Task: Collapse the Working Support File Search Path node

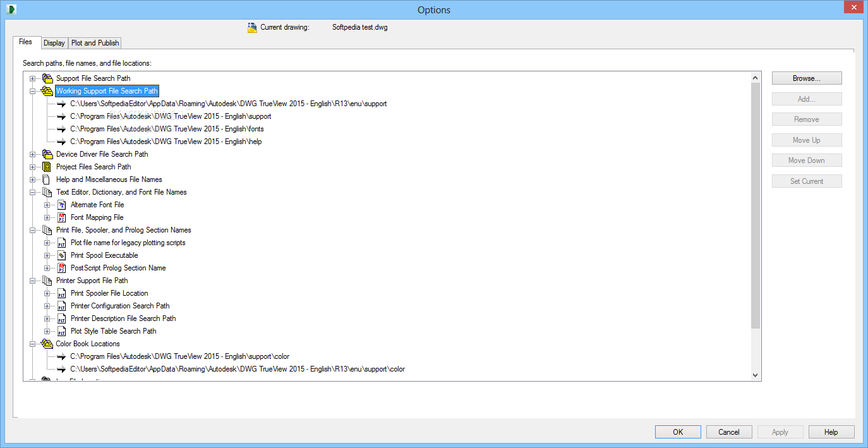Action: pos(33,91)
